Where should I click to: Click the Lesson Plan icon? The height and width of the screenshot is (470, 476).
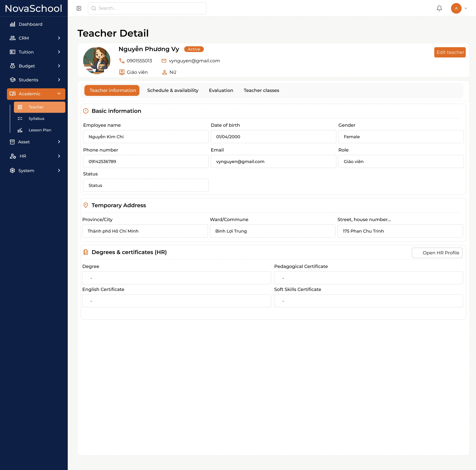(20, 130)
